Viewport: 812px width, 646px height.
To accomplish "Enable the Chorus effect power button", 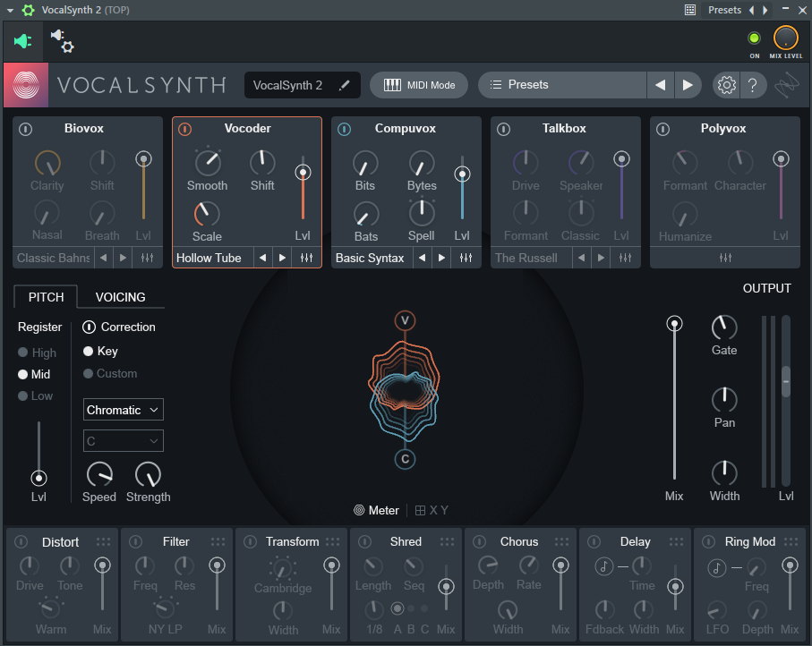I will click(479, 541).
